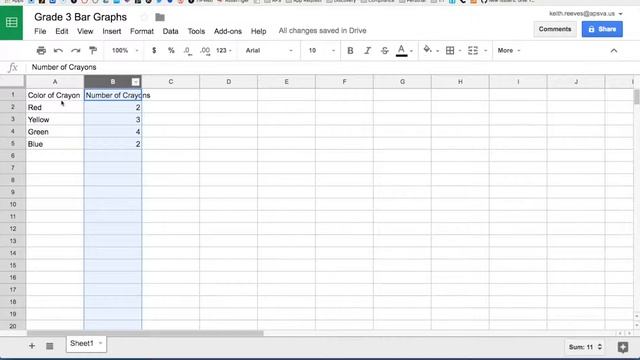Click the horizontal scrollbar

pyautogui.click(x=145, y=333)
